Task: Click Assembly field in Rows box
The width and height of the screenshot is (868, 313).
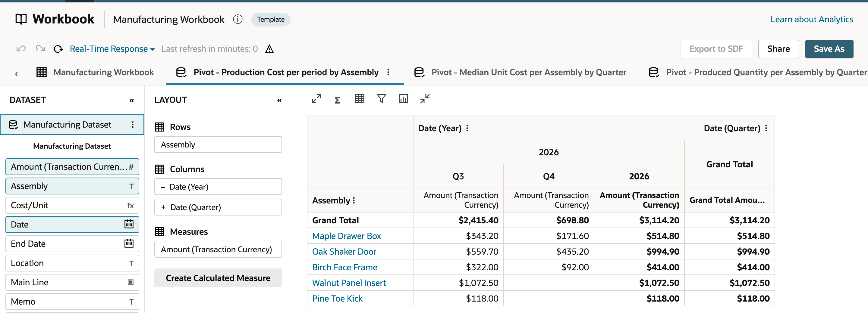Action: point(218,145)
